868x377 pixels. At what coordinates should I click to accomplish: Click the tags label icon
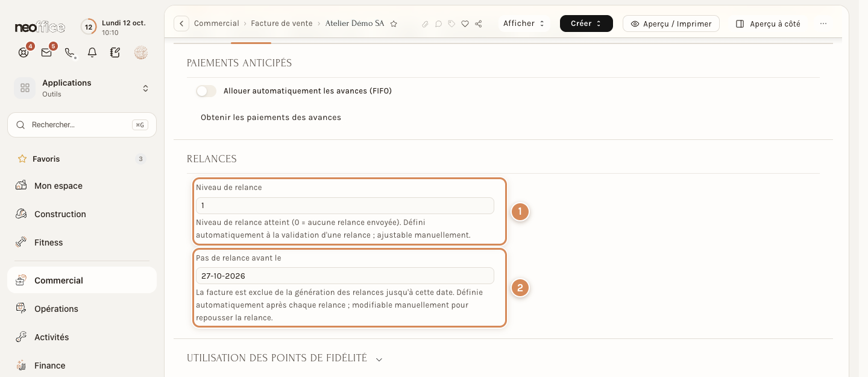(451, 24)
